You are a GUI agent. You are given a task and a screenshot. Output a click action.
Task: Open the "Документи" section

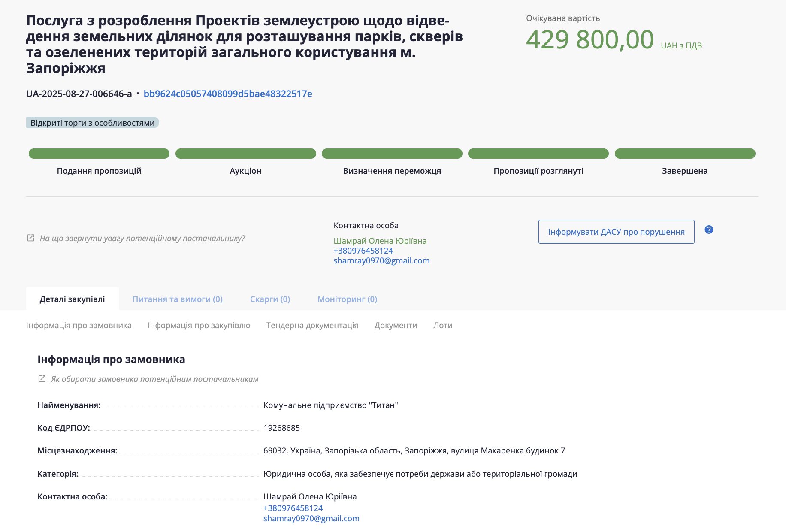click(396, 325)
